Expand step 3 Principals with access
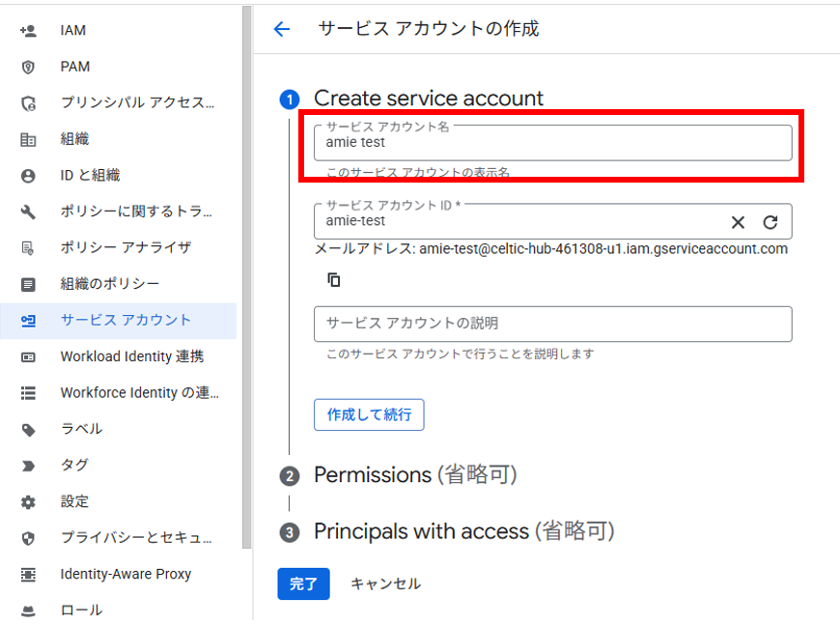 [463, 531]
